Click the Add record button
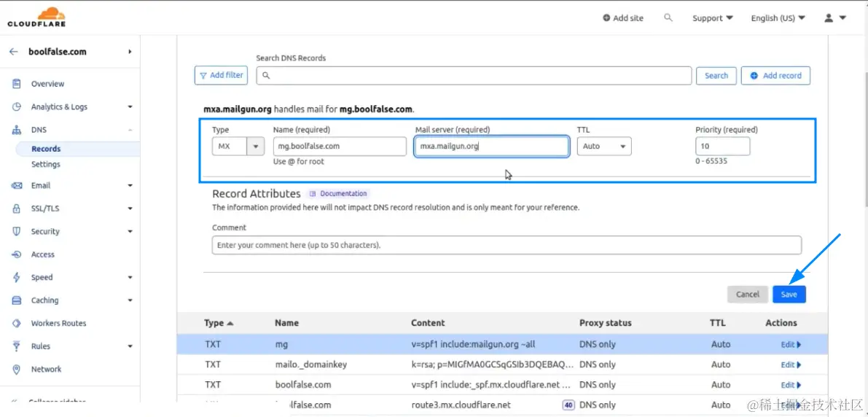The height and width of the screenshot is (417, 868). [775, 76]
